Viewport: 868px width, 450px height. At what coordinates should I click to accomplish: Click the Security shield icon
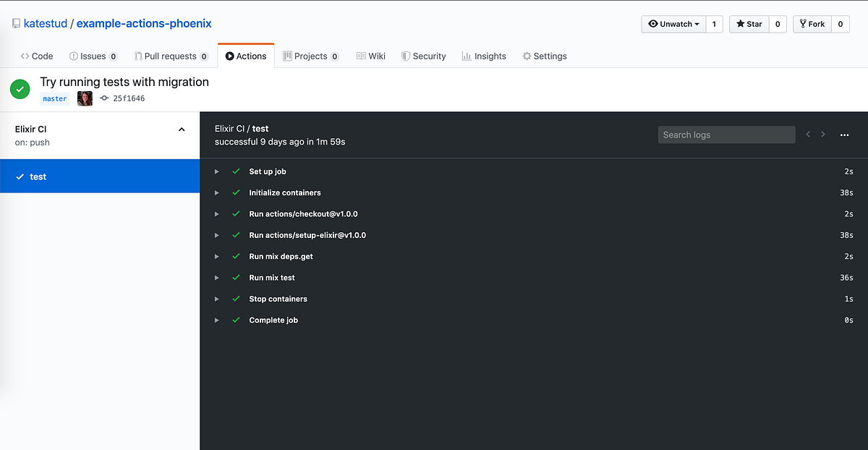[x=406, y=55]
